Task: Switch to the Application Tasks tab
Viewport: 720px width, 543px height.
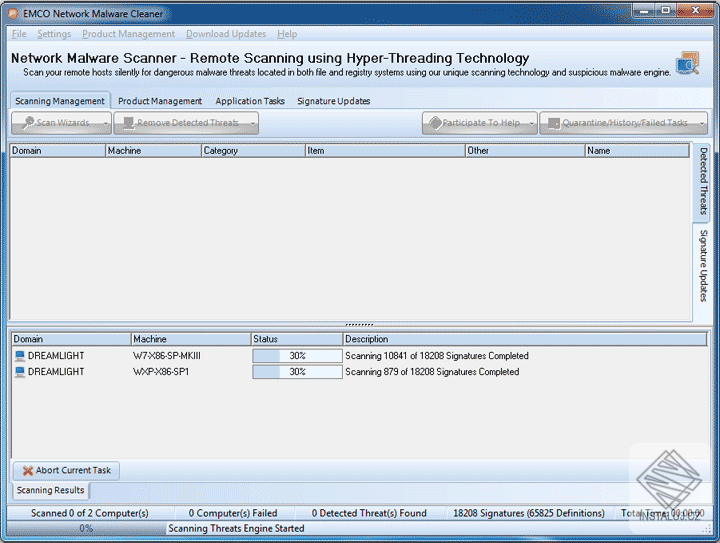Action: point(250,101)
